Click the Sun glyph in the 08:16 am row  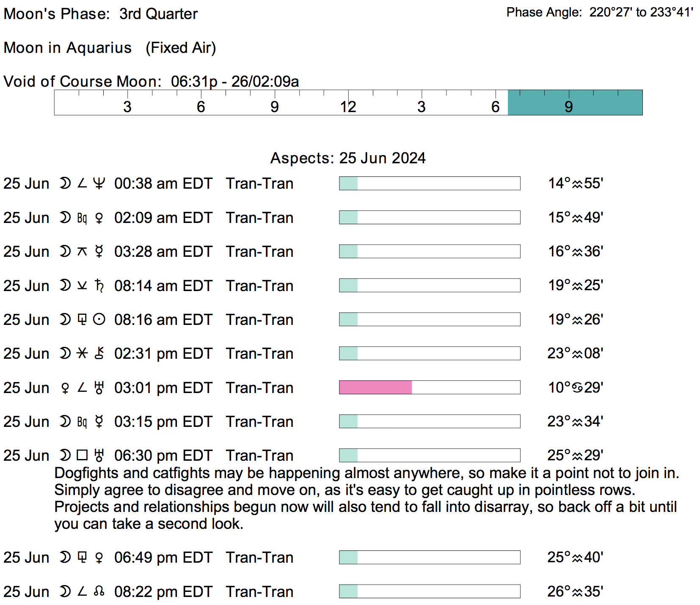(99, 319)
